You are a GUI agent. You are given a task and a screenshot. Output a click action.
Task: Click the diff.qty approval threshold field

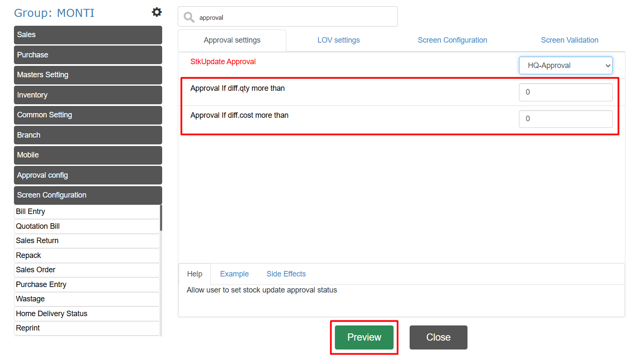pos(565,92)
